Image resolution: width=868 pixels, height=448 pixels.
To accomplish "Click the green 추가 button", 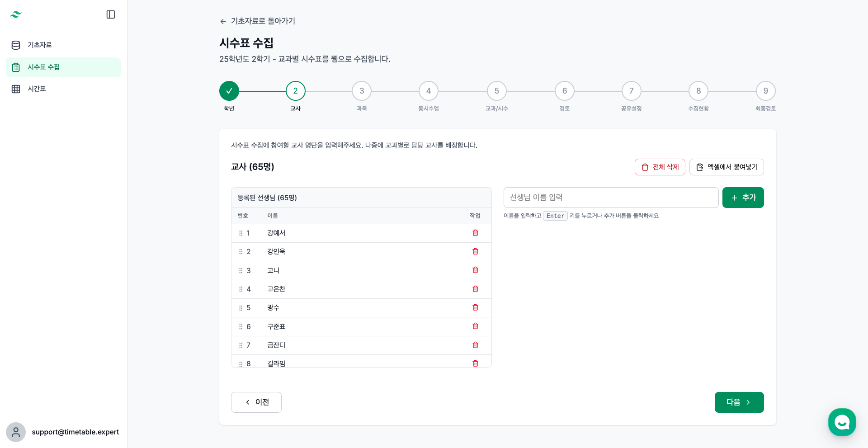I will (743, 198).
